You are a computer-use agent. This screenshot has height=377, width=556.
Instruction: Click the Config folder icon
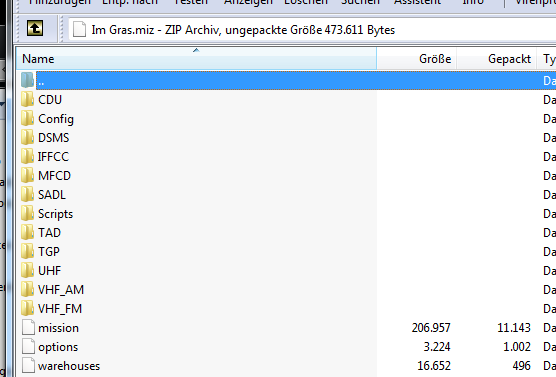(27, 118)
